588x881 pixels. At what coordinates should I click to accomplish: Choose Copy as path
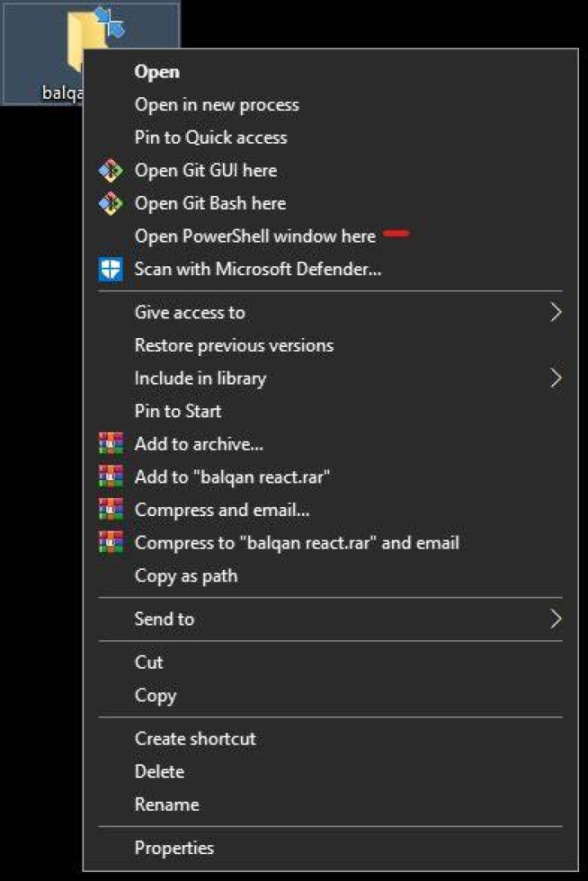[x=331, y=576]
